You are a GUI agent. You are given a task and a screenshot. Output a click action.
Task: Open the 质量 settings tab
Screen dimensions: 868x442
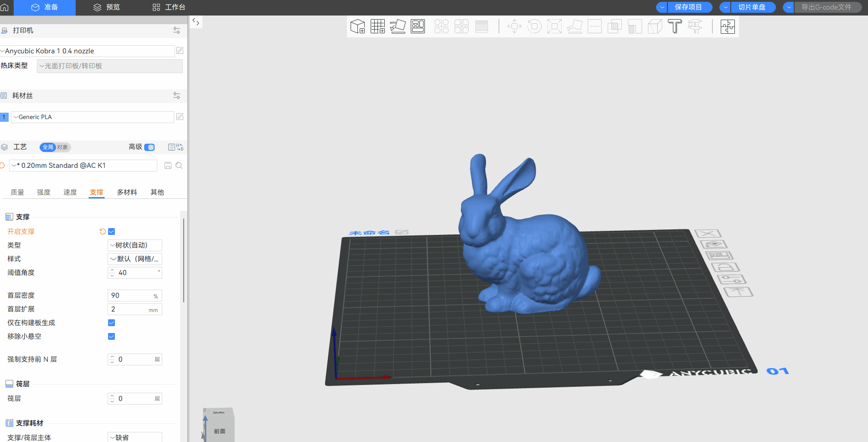[x=17, y=192]
